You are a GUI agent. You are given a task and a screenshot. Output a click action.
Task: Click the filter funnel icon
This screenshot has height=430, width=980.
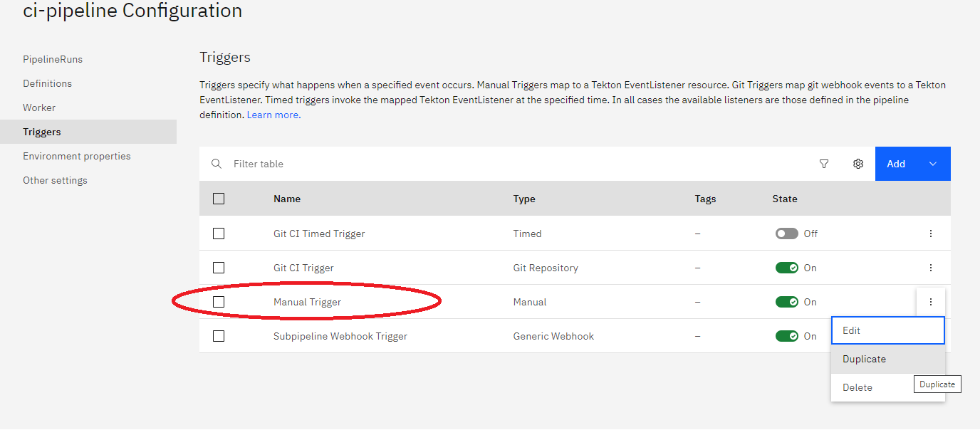(824, 164)
